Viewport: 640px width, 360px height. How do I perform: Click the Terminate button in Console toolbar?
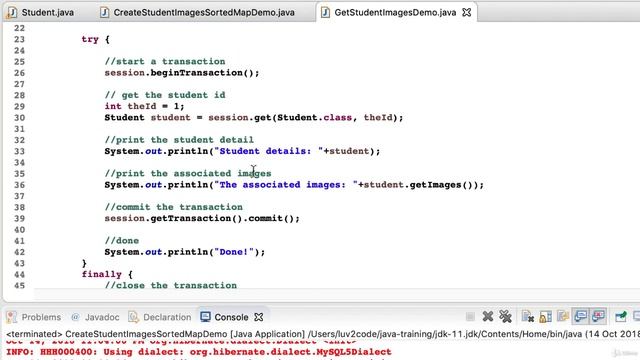[x=470, y=316]
